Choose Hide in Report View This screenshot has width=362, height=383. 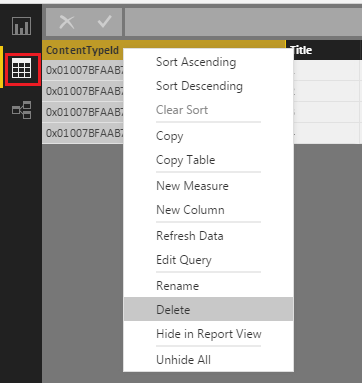point(209,334)
